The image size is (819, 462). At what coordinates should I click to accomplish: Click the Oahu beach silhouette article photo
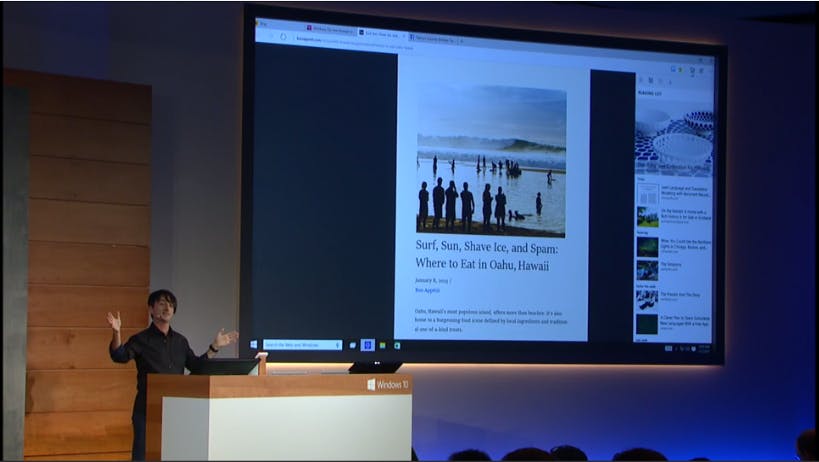point(491,162)
